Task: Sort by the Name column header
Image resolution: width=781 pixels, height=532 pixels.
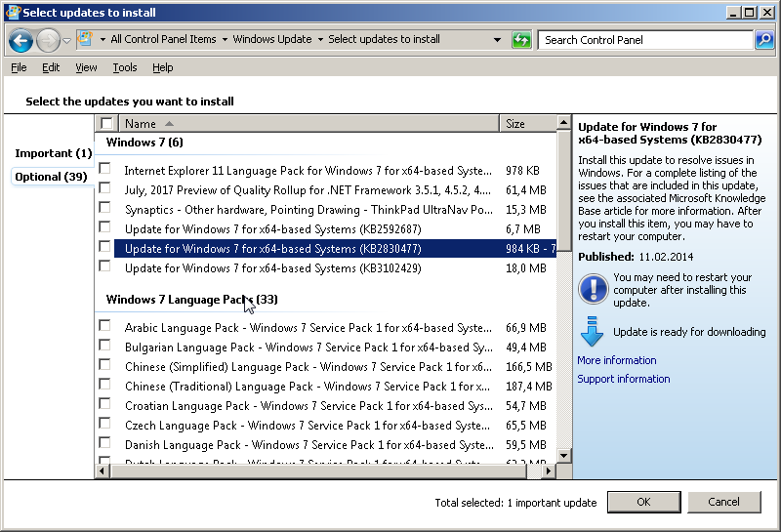Action: coord(308,124)
